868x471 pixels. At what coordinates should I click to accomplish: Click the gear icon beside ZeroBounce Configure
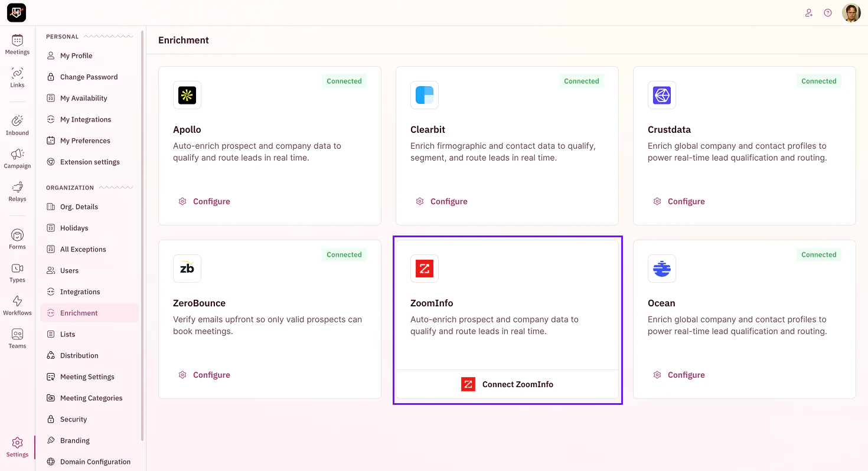point(182,375)
